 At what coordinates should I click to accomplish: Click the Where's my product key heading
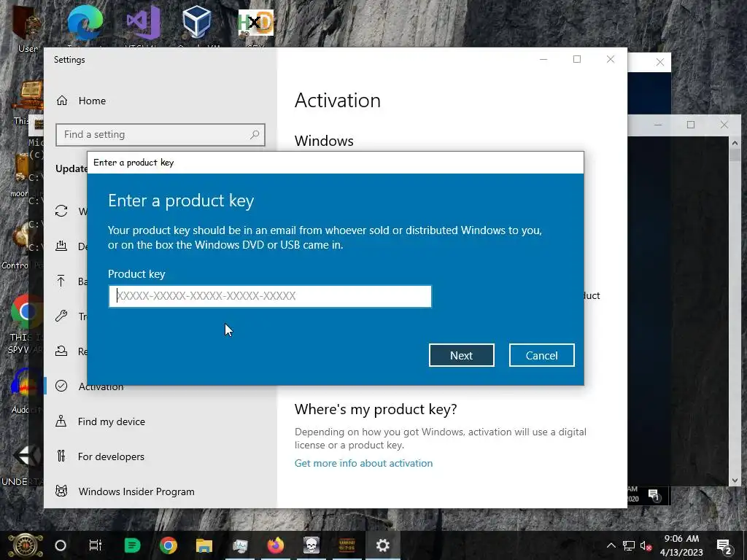tap(376, 410)
